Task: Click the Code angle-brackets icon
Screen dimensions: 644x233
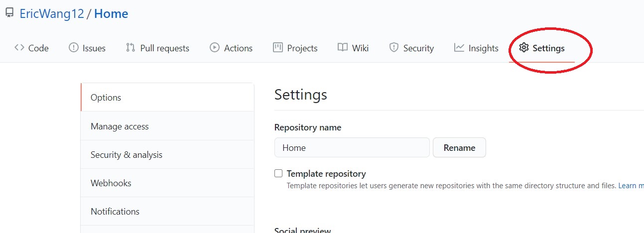Action: 19,48
